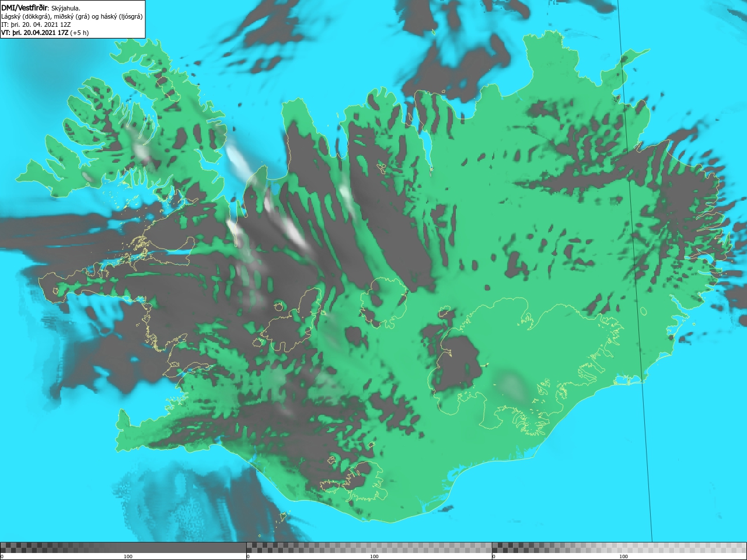Click the 'Lágský (dökkgrá), miðský (grá)' legend line
The height and width of the screenshot is (560, 747).
[72, 16]
